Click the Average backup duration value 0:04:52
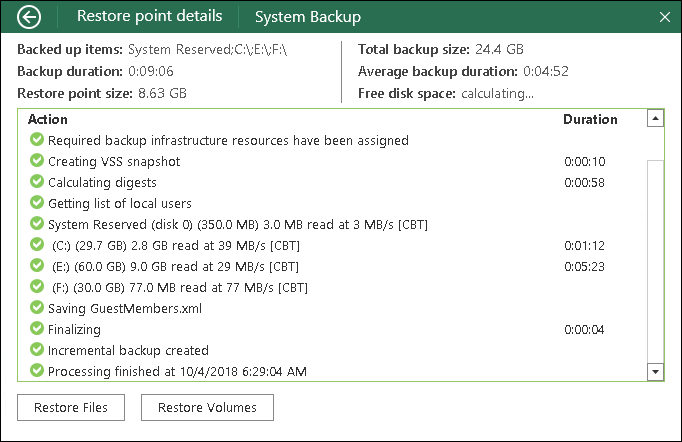 point(546,71)
